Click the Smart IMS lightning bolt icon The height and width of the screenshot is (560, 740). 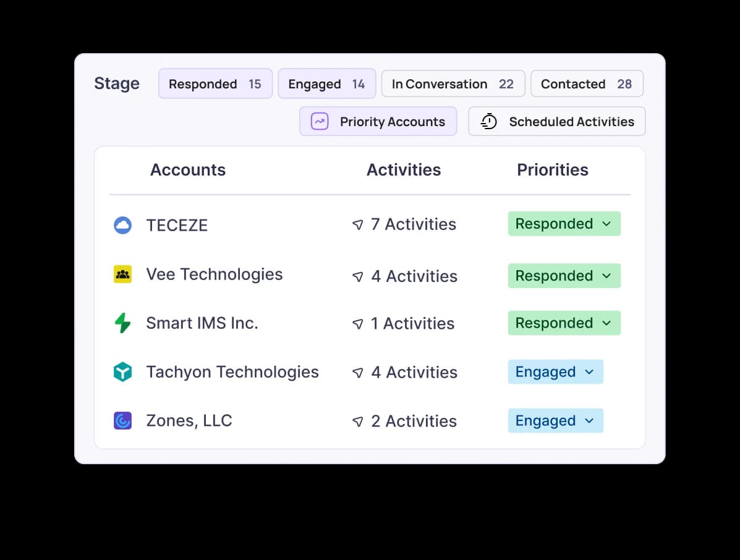[x=122, y=323]
